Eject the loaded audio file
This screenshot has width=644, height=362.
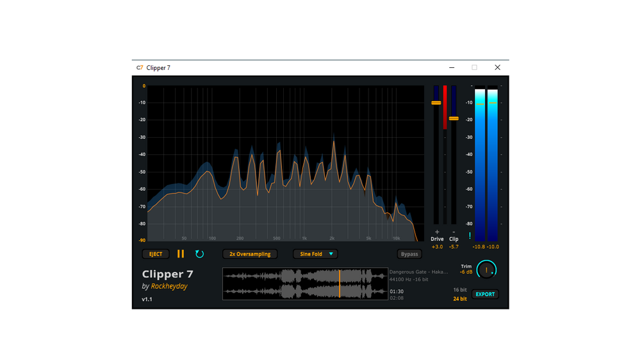coord(156,254)
